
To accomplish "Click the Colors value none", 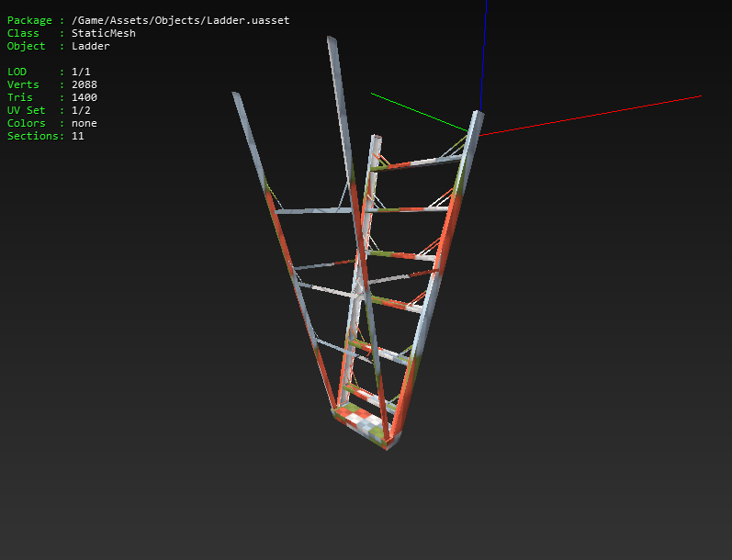I will (84, 123).
